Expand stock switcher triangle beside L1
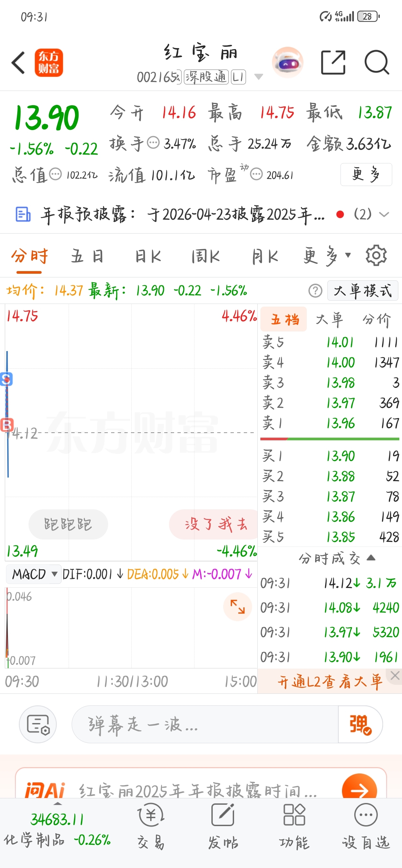402x868 pixels. (x=258, y=77)
